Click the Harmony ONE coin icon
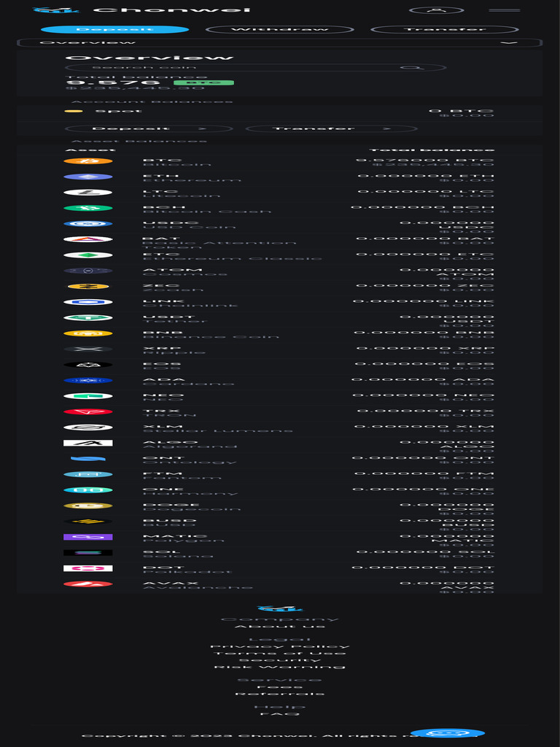 click(x=88, y=490)
